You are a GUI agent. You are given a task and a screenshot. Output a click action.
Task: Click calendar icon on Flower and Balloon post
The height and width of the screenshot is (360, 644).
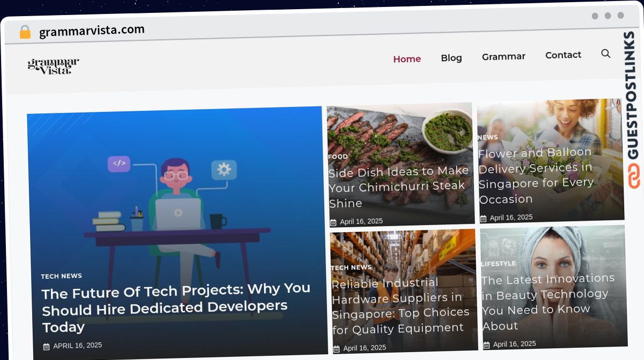(483, 219)
